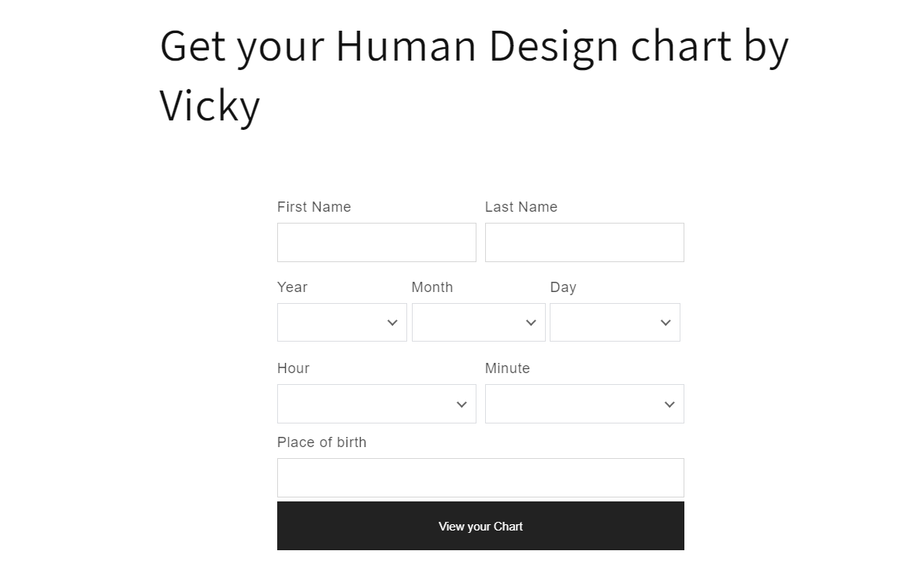This screenshot has height=588, width=923.
Task: Click the Place of birth field
Action: click(480, 478)
